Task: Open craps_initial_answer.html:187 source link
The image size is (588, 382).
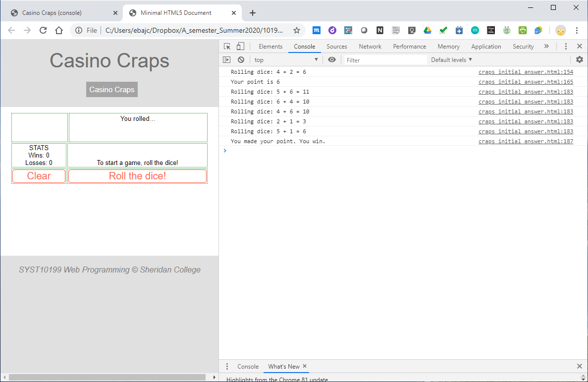Action: (526, 141)
